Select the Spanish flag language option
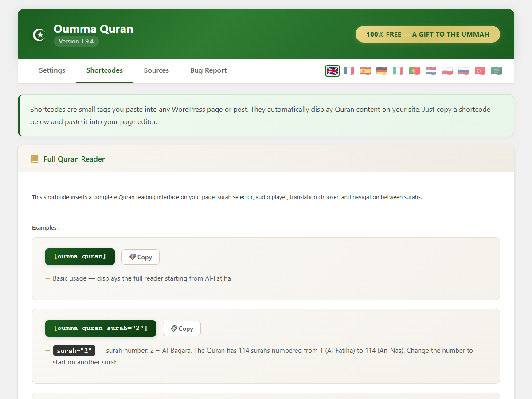This screenshot has height=399, width=532. click(365, 71)
